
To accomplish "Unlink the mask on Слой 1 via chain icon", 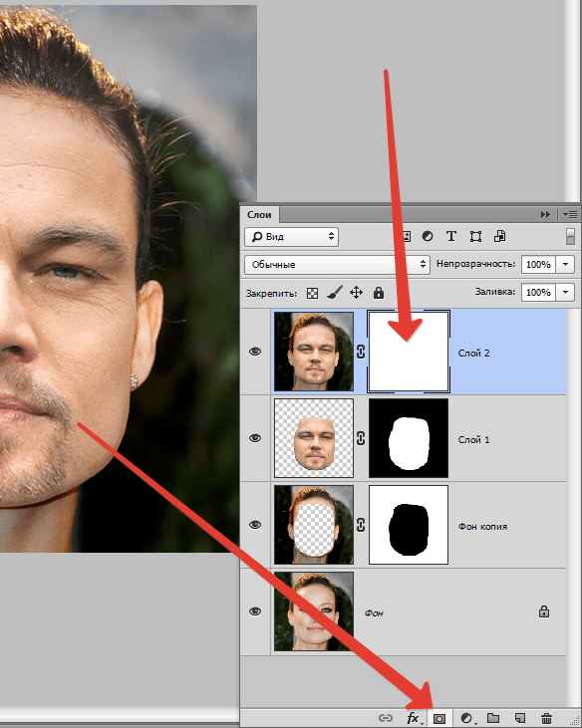I will tap(361, 438).
